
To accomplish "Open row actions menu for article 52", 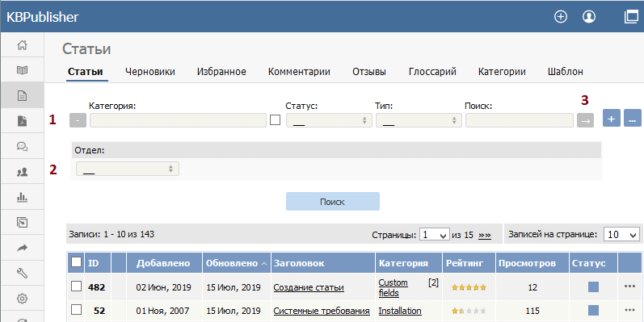I will tap(629, 311).
